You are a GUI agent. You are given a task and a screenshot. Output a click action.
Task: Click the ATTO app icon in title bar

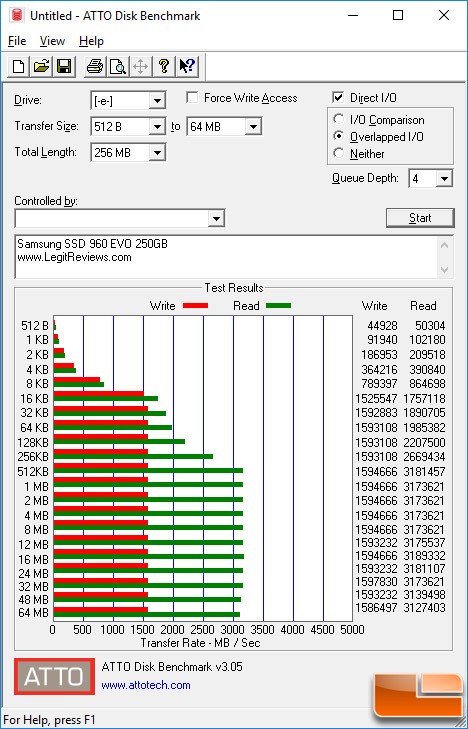[x=17, y=15]
